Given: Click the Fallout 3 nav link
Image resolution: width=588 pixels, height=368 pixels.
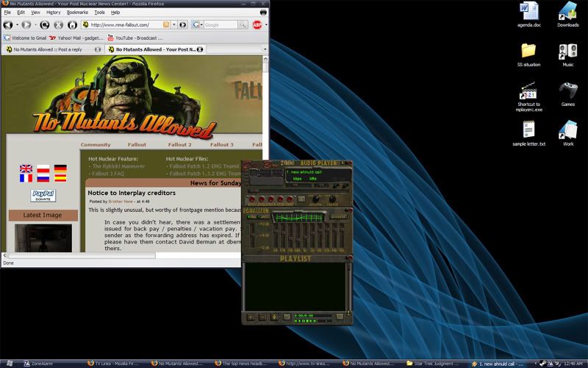Looking at the screenshot, I should (222, 144).
